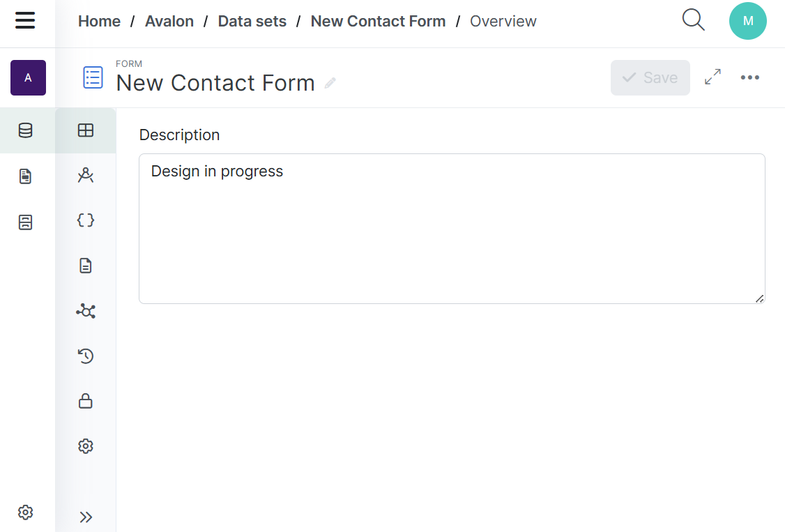Open the form settings gear icon
Screen dimensions: 785x532
(86, 446)
